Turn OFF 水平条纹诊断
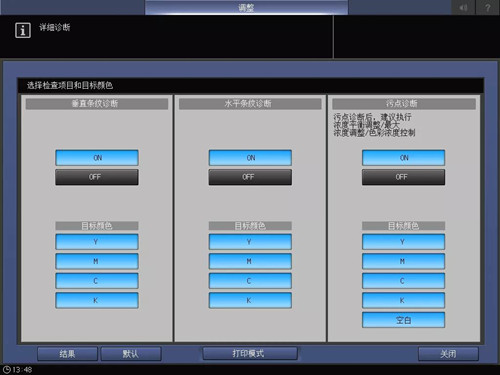 pos(250,177)
